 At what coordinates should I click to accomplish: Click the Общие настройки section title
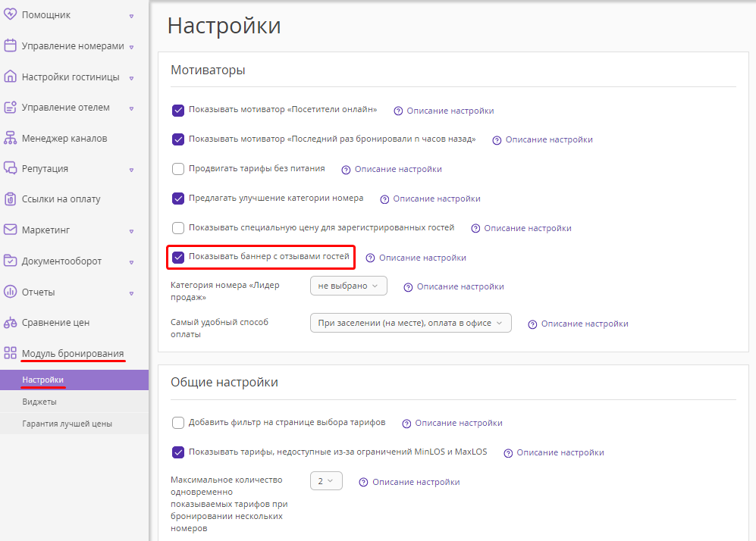[x=224, y=382]
